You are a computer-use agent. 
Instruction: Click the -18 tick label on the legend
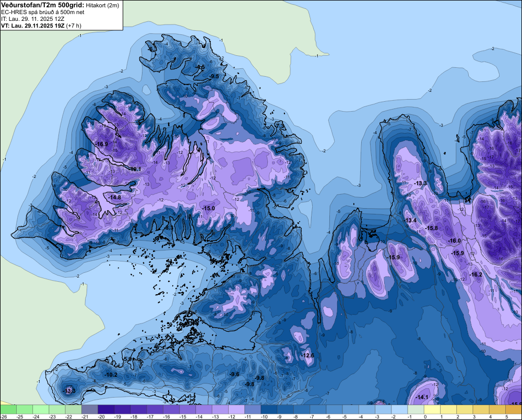coord(134,417)
